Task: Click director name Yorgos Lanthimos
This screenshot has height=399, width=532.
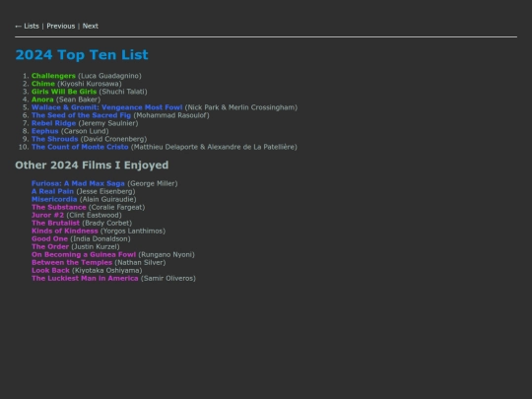Action: tap(133, 231)
